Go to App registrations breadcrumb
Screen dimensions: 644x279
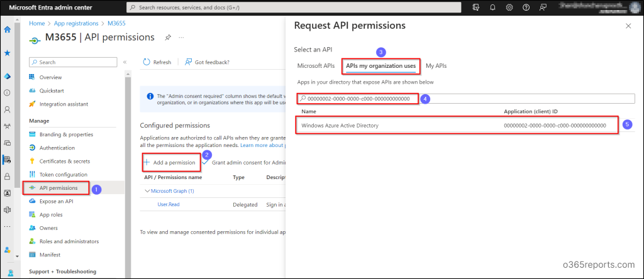coord(75,23)
